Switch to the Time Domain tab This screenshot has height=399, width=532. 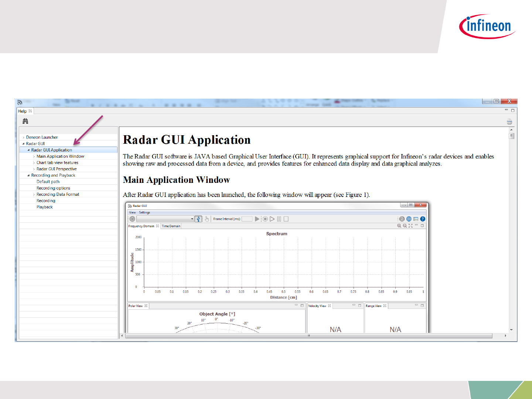pos(171,226)
